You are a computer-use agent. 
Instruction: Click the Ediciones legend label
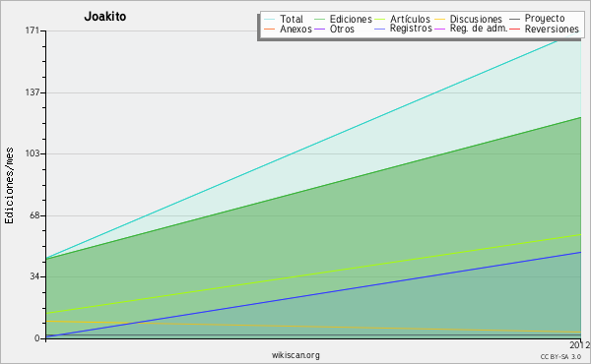click(351, 19)
